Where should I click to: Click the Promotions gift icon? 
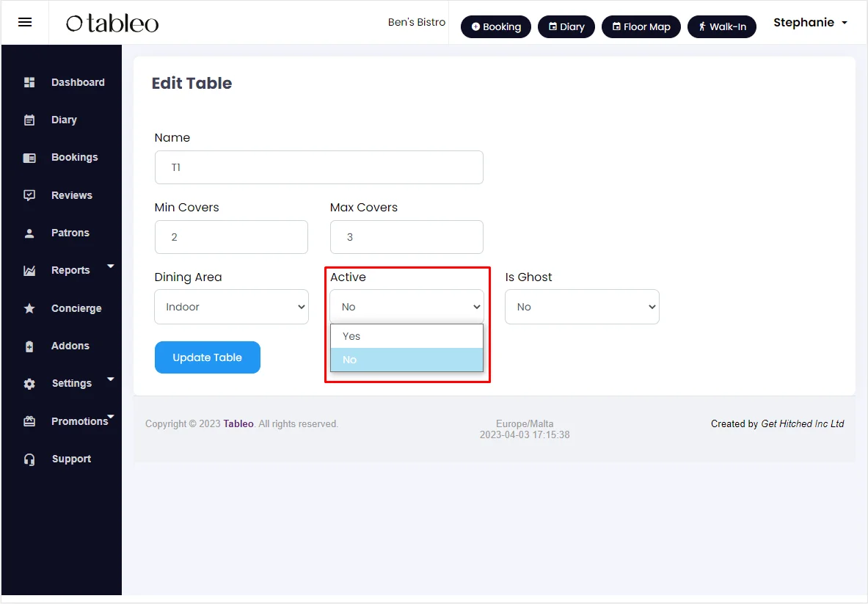29,421
